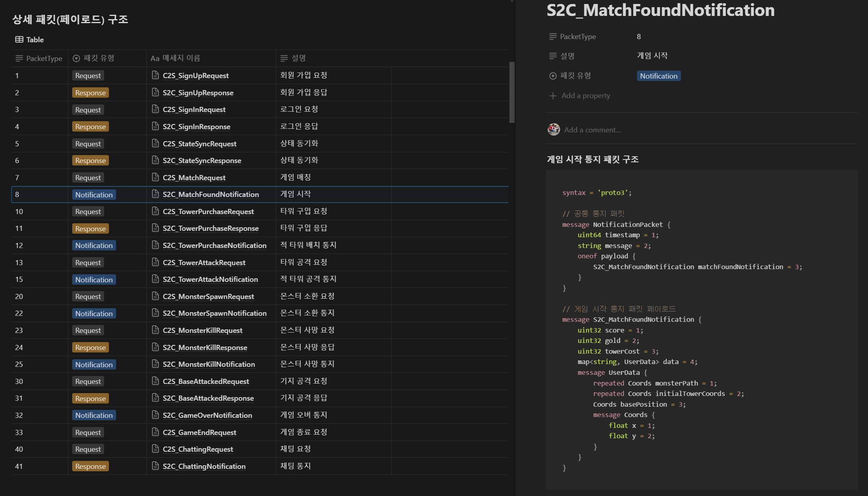Click the Table view tab
Screen dimensions: 868x496
click(30, 39)
